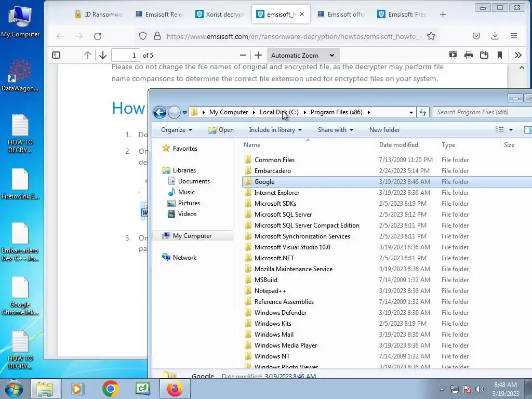532x399 pixels.
Task: Select the Embarcadero folder
Action: click(x=272, y=170)
